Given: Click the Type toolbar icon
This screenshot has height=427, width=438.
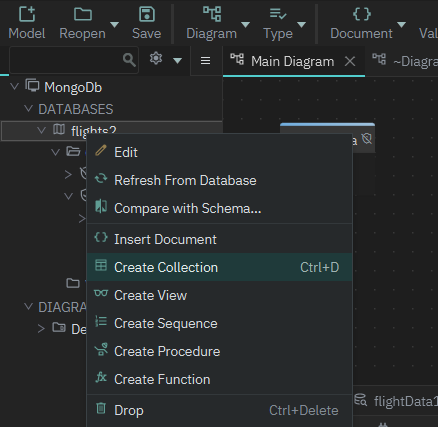Looking at the screenshot, I should pyautogui.click(x=278, y=14).
